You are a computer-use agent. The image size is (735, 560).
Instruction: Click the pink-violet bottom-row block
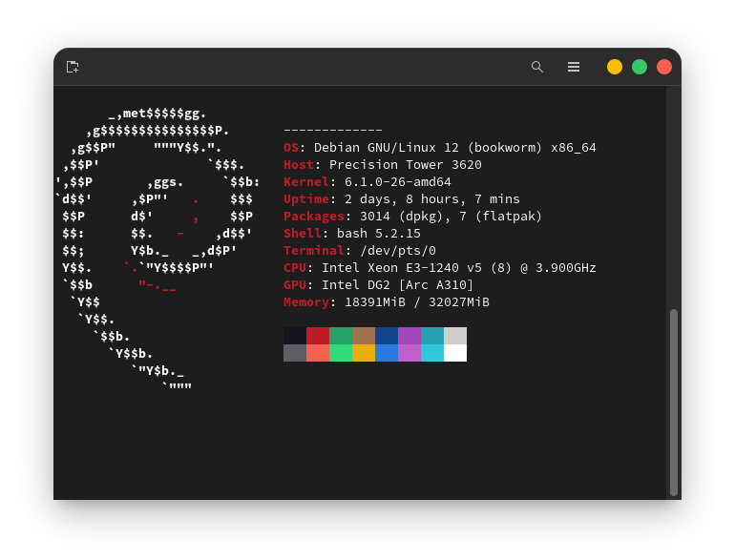[x=409, y=353]
